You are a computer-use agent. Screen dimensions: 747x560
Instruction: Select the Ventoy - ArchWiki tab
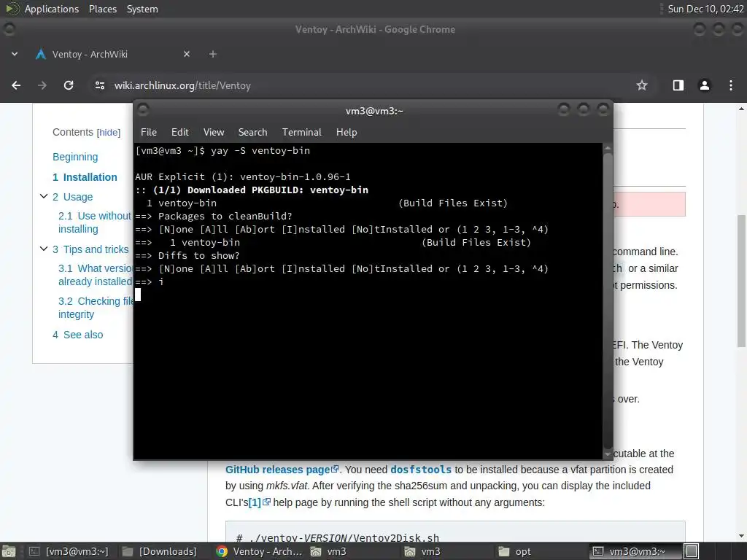pos(113,54)
